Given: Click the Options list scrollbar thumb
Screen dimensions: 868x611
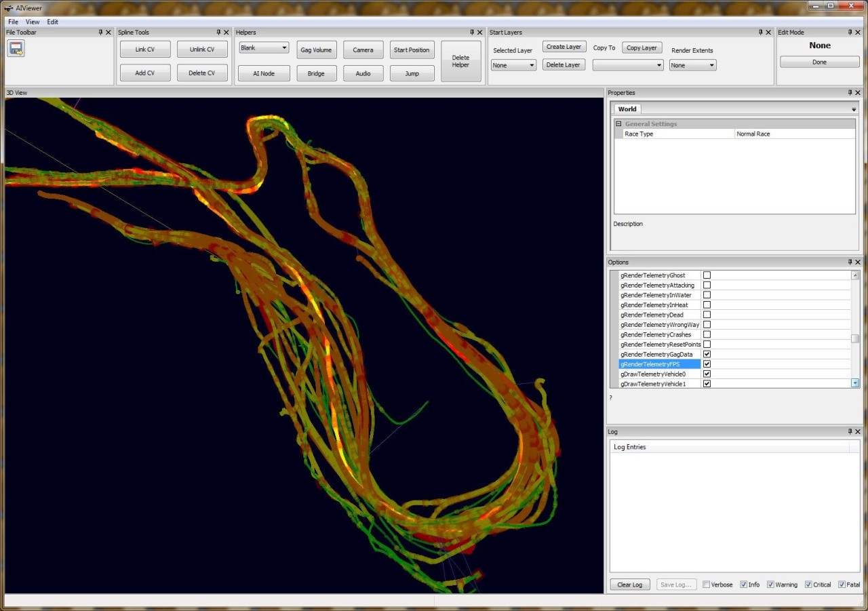Looking at the screenshot, I should (855, 338).
